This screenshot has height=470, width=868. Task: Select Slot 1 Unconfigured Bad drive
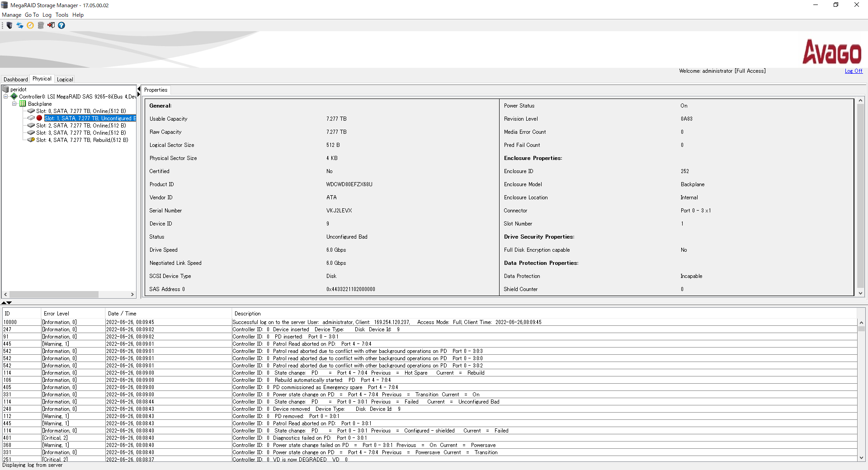[x=90, y=118]
